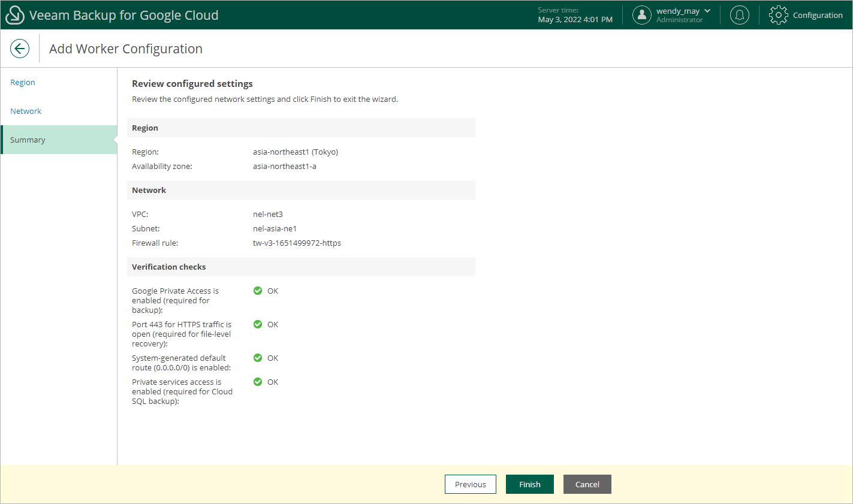
Task: Click the 'VPC:' label
Action: coord(140,214)
